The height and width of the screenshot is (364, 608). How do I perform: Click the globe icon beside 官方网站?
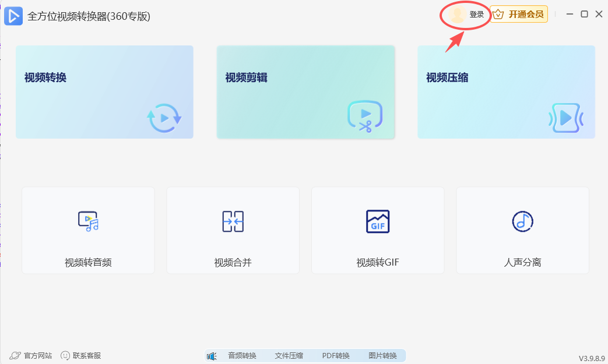pos(14,355)
